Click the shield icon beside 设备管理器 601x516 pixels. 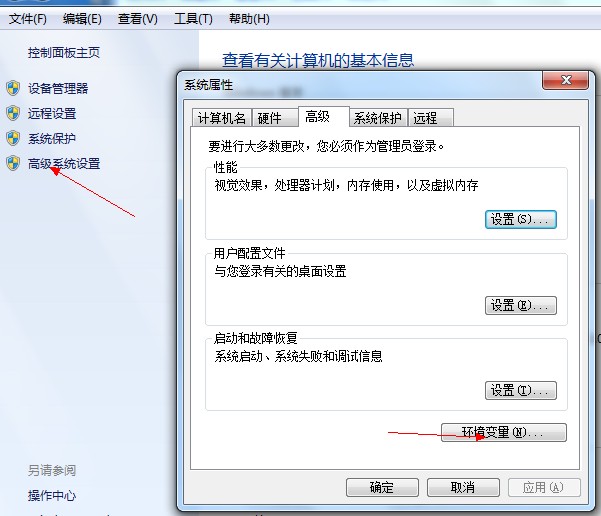click(13, 88)
